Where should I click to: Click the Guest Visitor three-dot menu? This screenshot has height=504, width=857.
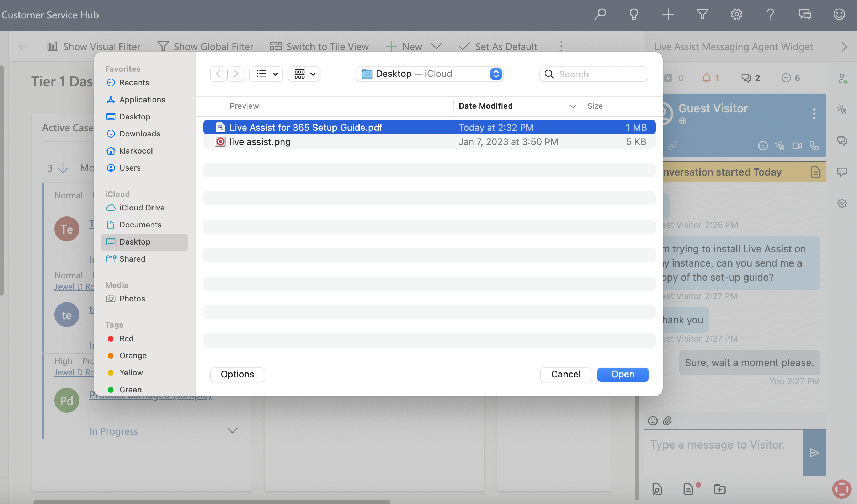pyautogui.click(x=814, y=114)
